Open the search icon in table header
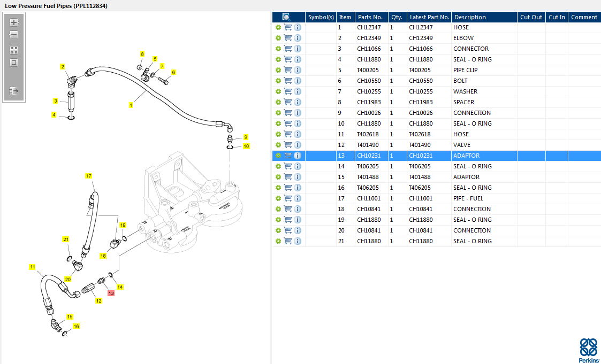 (287, 17)
